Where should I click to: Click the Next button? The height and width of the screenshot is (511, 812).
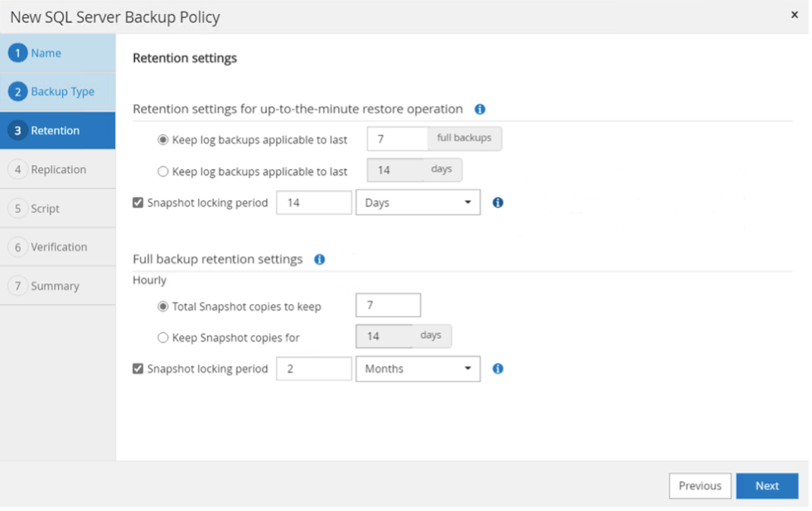pos(766,486)
